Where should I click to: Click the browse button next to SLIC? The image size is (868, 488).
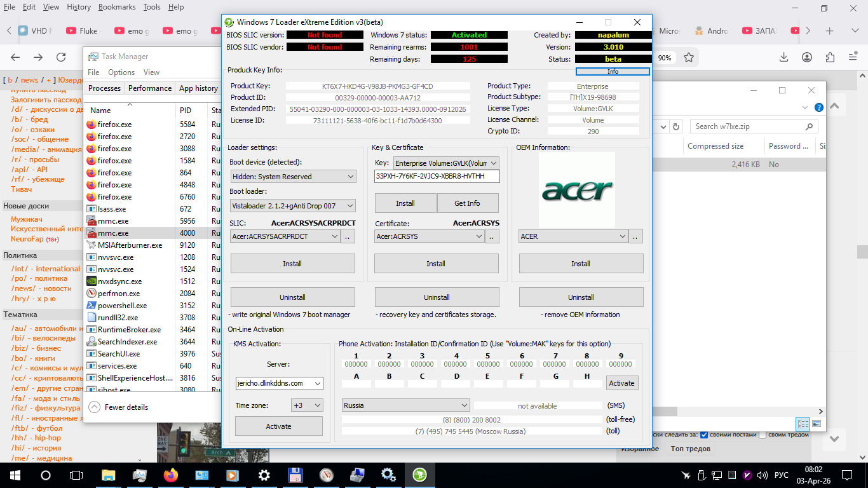click(348, 236)
